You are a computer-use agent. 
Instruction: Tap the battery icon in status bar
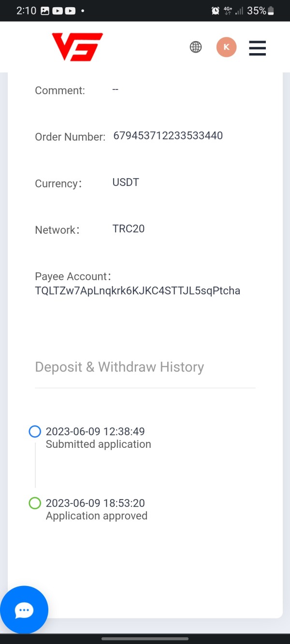click(x=271, y=11)
